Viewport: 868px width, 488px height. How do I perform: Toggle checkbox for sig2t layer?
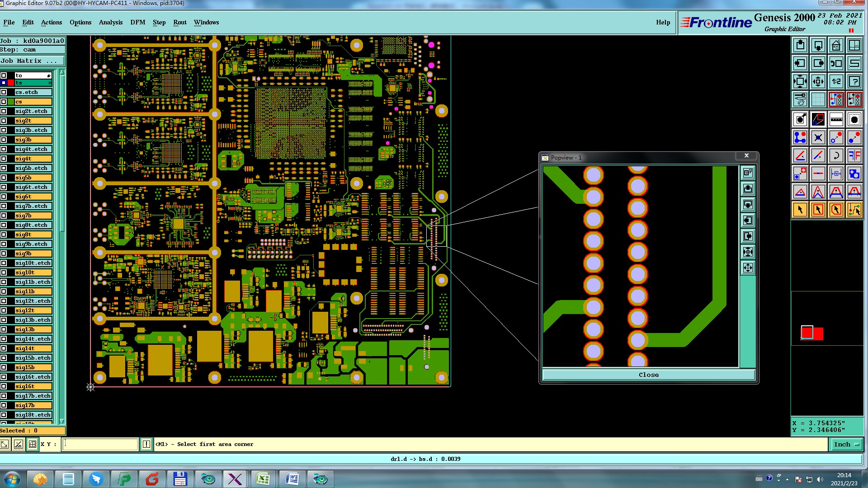pyautogui.click(x=4, y=121)
